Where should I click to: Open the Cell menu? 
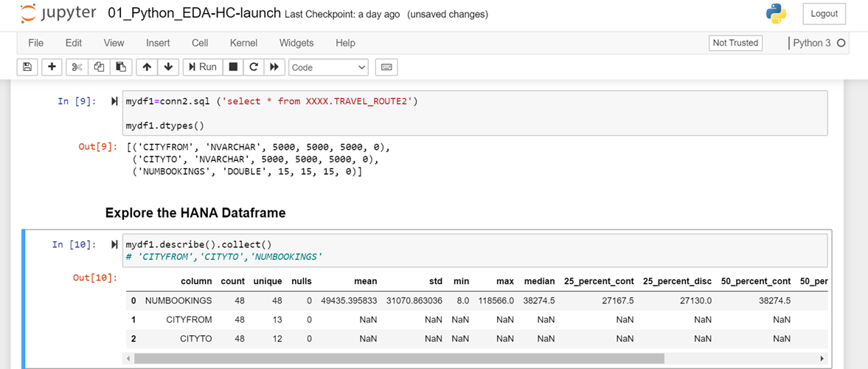200,43
